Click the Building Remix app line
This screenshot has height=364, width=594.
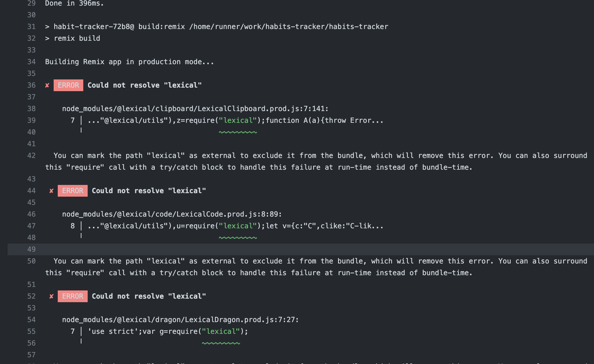click(129, 62)
